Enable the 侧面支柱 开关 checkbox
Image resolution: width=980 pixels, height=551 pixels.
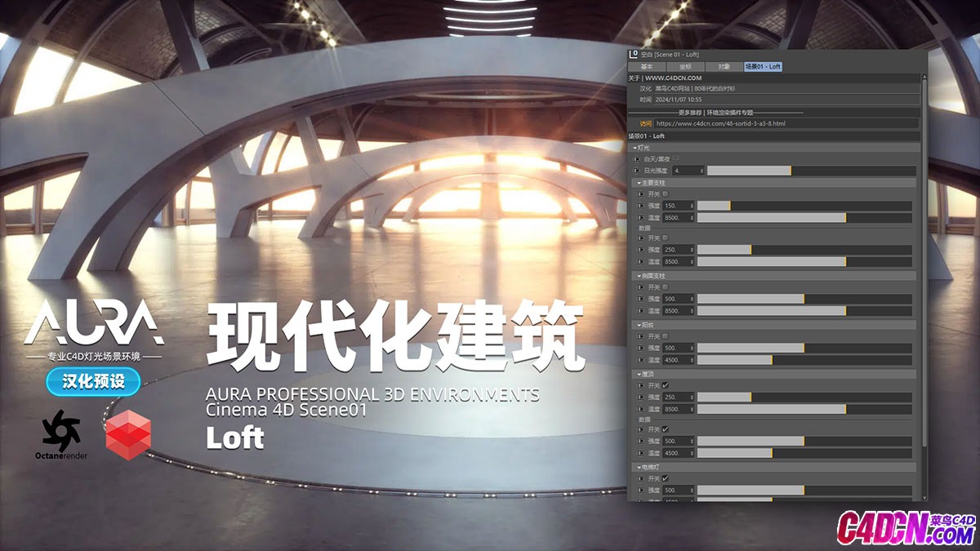666,287
